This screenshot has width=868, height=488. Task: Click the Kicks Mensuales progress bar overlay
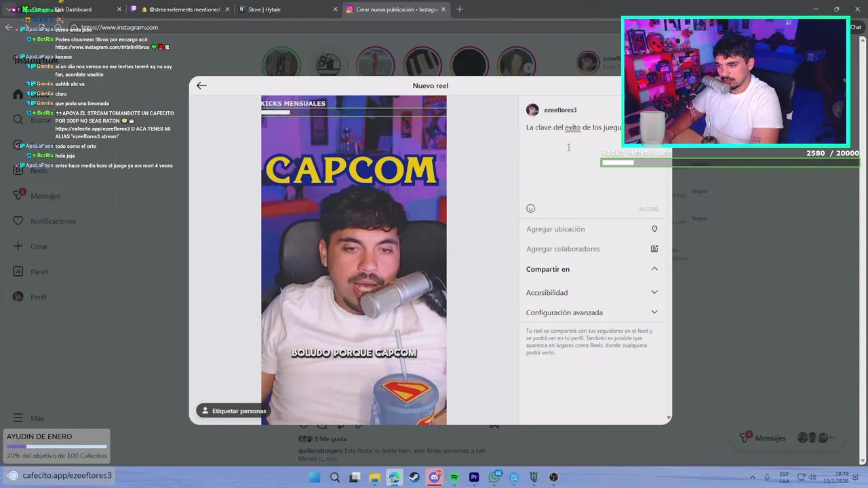(730, 163)
